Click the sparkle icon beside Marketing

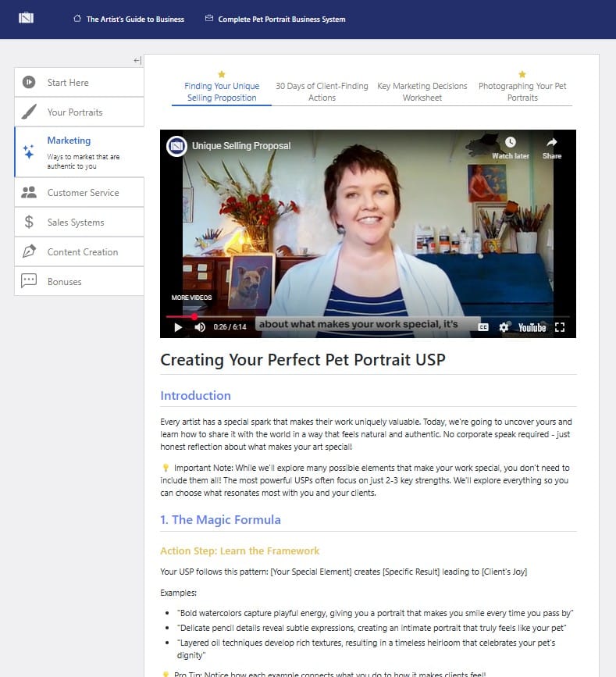click(28, 152)
